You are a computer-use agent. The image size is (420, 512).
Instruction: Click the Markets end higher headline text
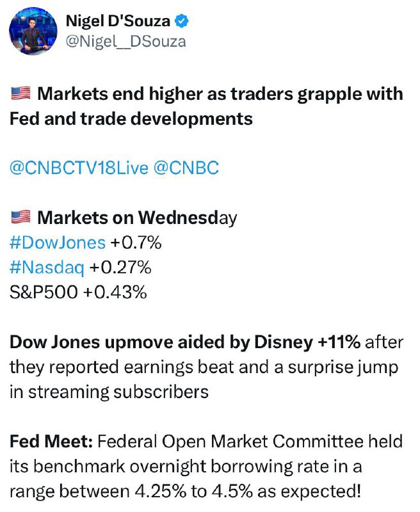coord(206,106)
